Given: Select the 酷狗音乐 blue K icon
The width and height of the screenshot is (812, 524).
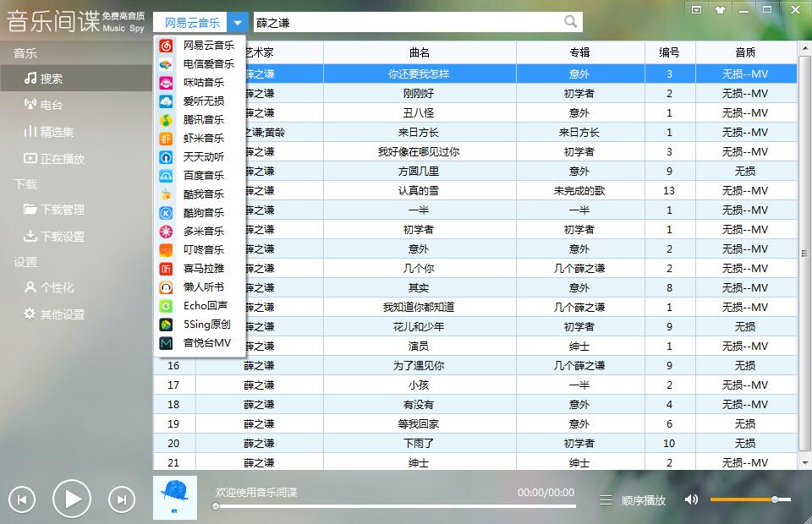Looking at the screenshot, I should point(166,213).
